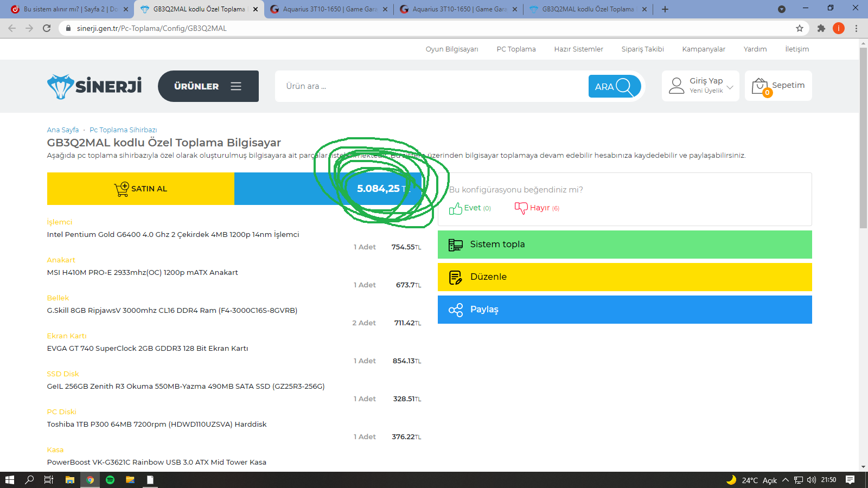The width and height of the screenshot is (868, 488).
Task: Open Yardım menu item
Action: (755, 49)
